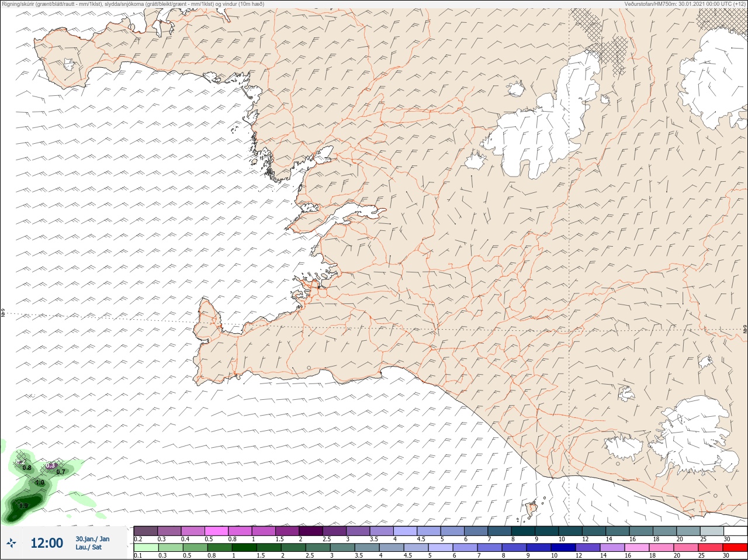
Task: Click the bright pink 0.5 swatch in top legend
Action: coord(217,531)
